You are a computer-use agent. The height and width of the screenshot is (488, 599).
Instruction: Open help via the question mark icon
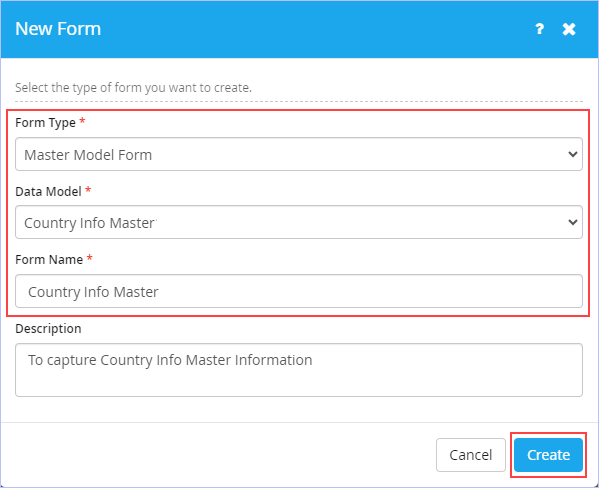coord(539,29)
